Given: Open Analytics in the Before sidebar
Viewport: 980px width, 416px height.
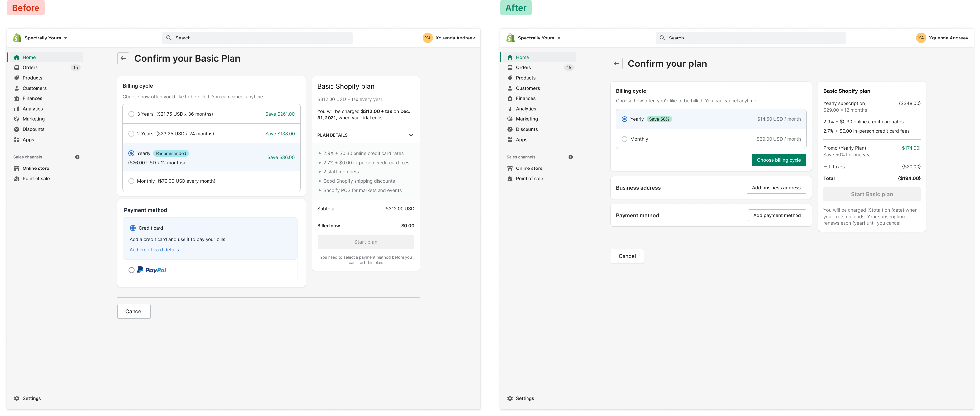Looking at the screenshot, I should click(x=33, y=109).
